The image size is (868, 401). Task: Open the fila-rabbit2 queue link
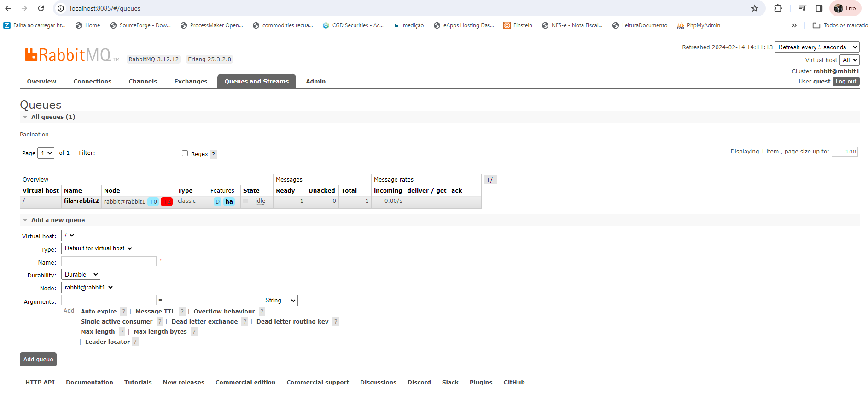(x=82, y=201)
